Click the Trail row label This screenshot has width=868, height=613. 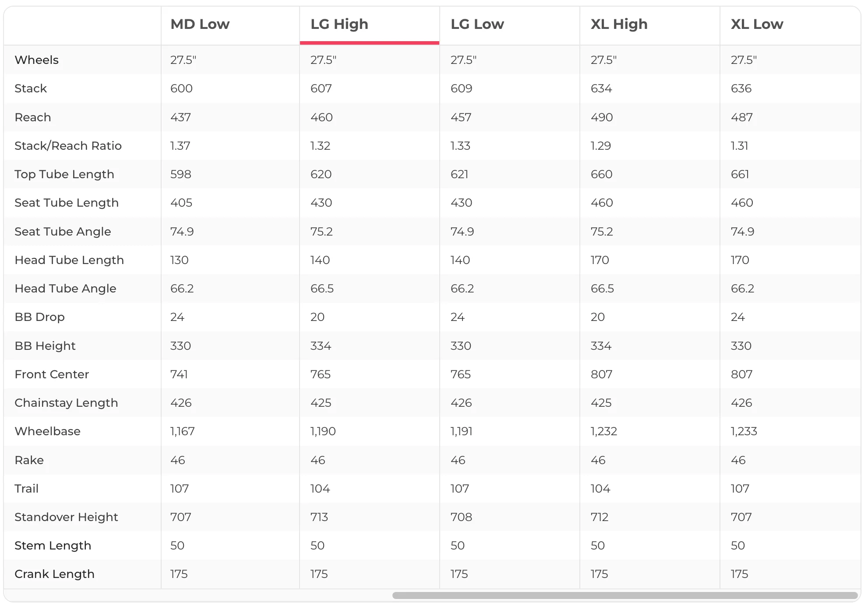(x=26, y=489)
